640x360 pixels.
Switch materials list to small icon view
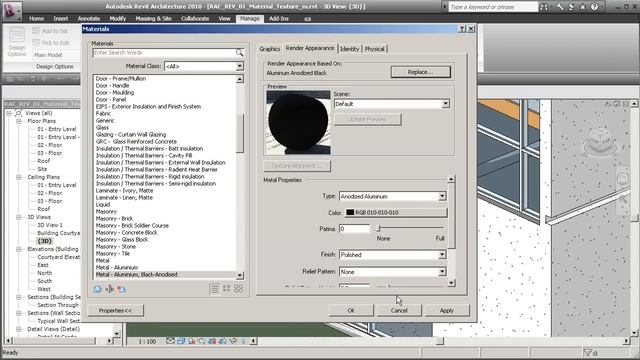pos(227,289)
